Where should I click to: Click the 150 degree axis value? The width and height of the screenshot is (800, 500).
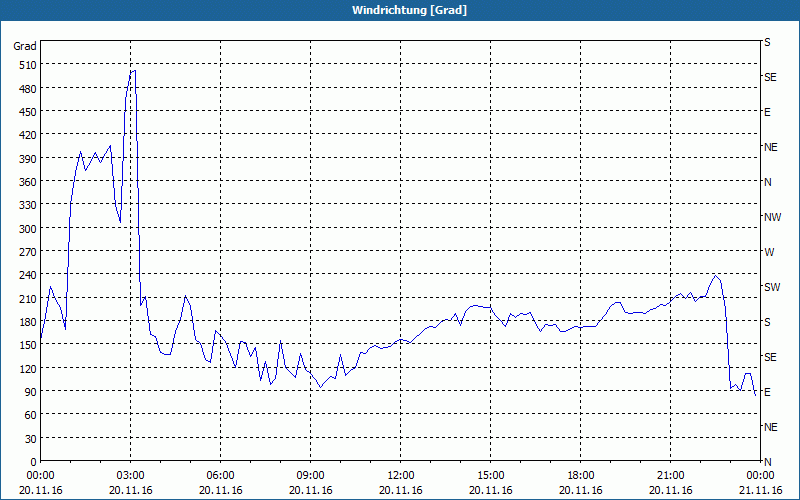click(x=28, y=345)
